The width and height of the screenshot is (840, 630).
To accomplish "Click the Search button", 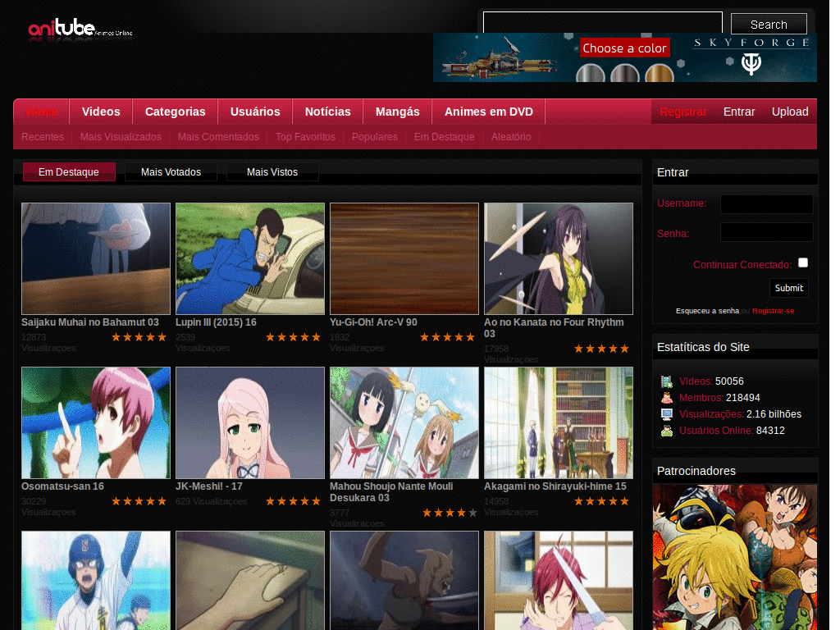I will (x=769, y=25).
